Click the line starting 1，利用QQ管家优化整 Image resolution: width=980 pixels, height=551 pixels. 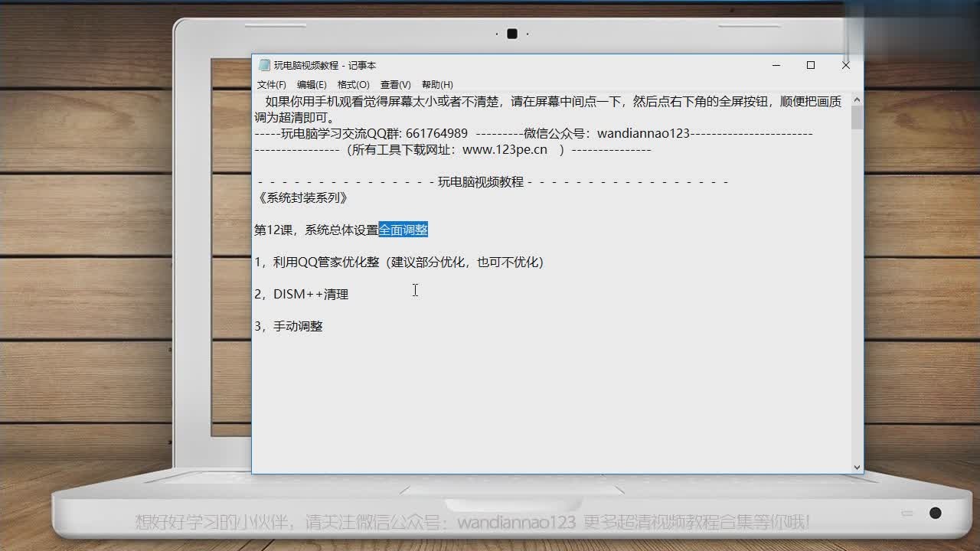pos(399,262)
